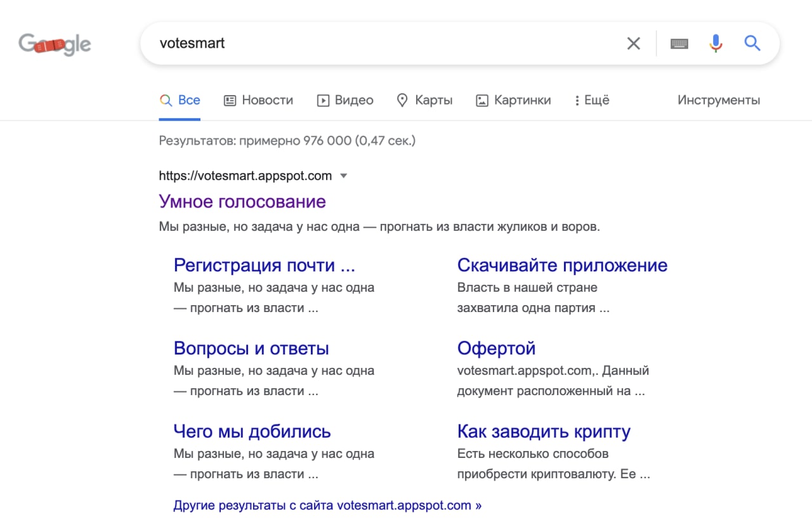Screen dimensions: 812x529
Task: Click the https://votesmart.appspot.com URL text
Action: click(246, 176)
